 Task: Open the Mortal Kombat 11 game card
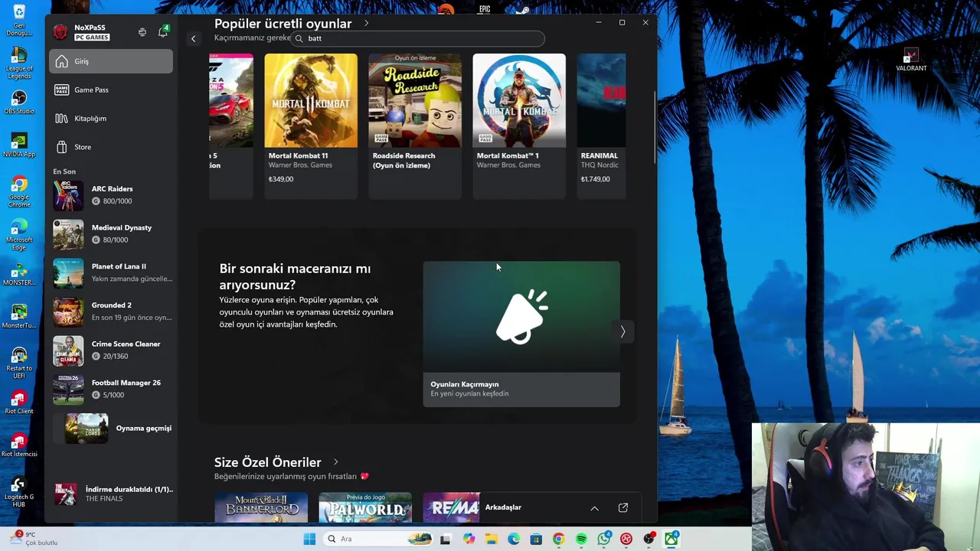[311, 126]
